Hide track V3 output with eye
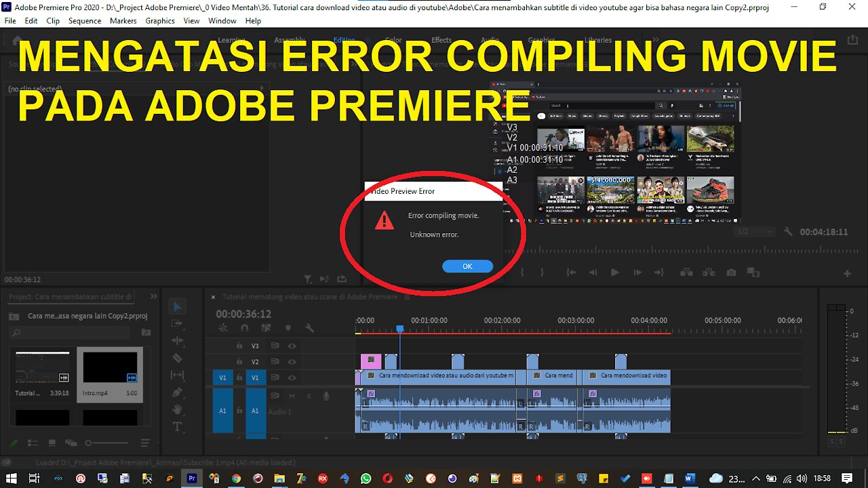868x488 pixels. click(292, 346)
